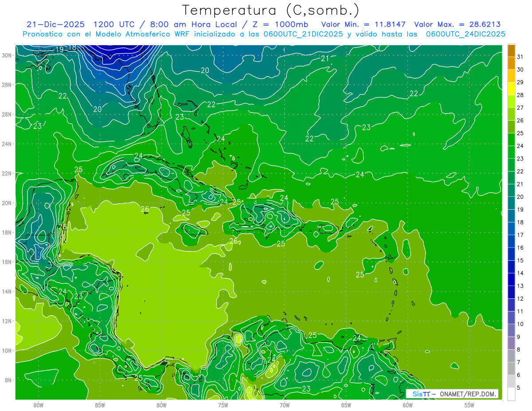Click the longitude label "90W"

pyautogui.click(x=38, y=405)
